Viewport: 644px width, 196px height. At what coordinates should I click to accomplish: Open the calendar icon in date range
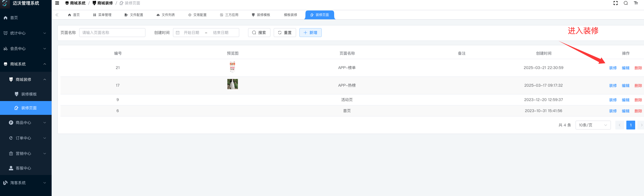pyautogui.click(x=178, y=33)
